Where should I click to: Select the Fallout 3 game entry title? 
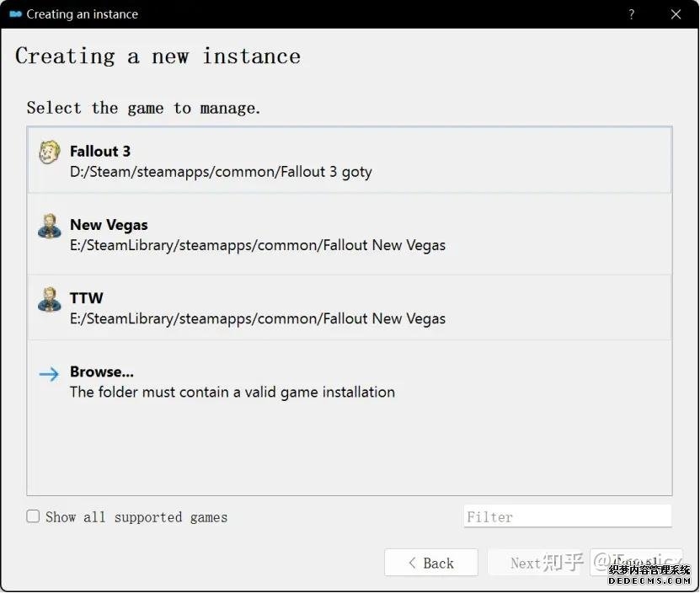(x=100, y=152)
